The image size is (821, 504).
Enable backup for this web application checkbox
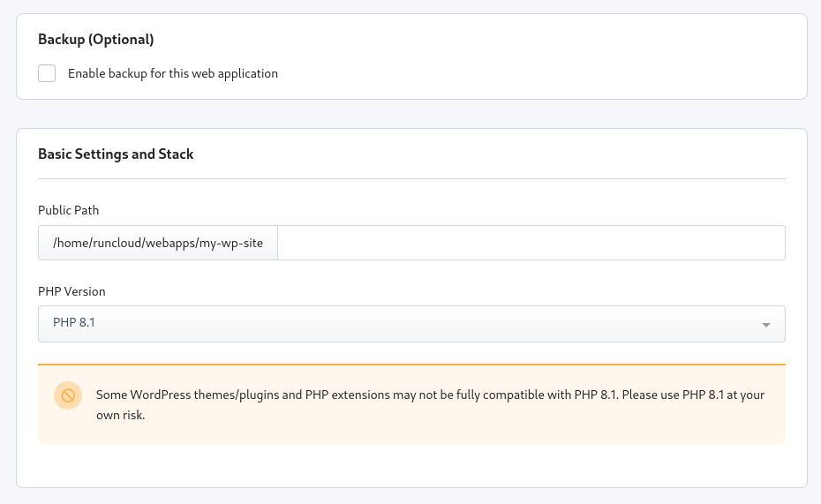47,73
